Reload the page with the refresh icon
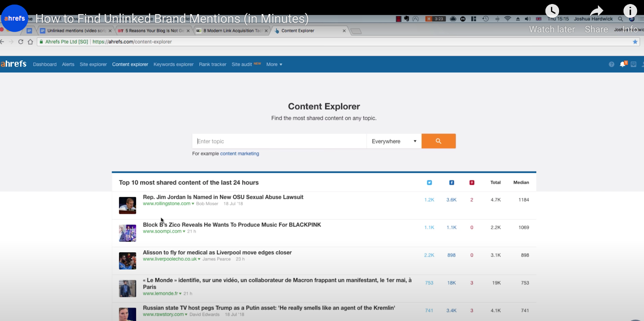644x321 pixels. 21,42
